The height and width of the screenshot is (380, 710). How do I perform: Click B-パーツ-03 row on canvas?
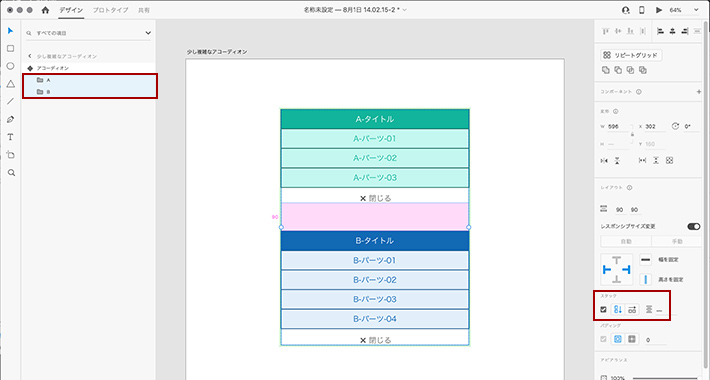point(375,299)
